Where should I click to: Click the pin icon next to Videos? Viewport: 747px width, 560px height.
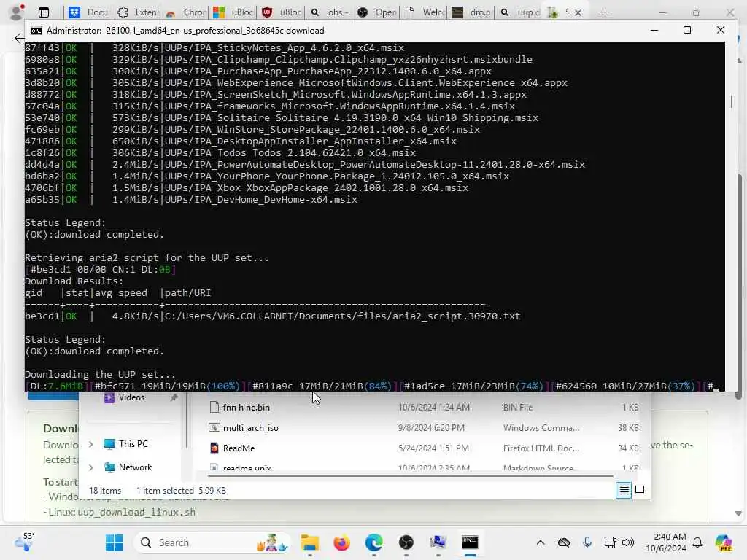pyautogui.click(x=174, y=397)
